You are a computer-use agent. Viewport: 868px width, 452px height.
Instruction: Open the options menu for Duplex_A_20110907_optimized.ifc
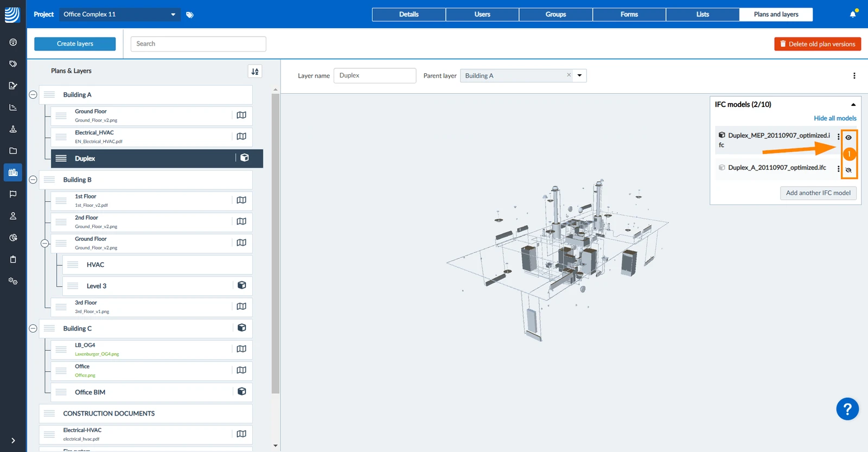pos(838,168)
